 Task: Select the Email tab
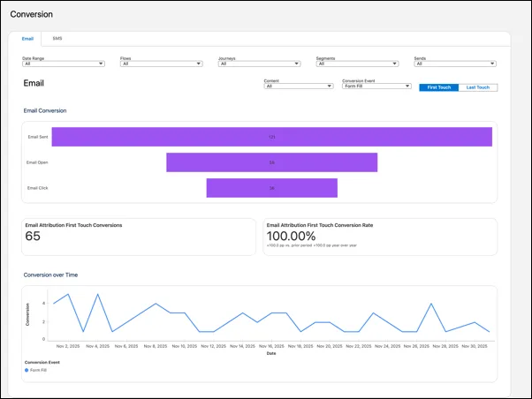(28, 39)
